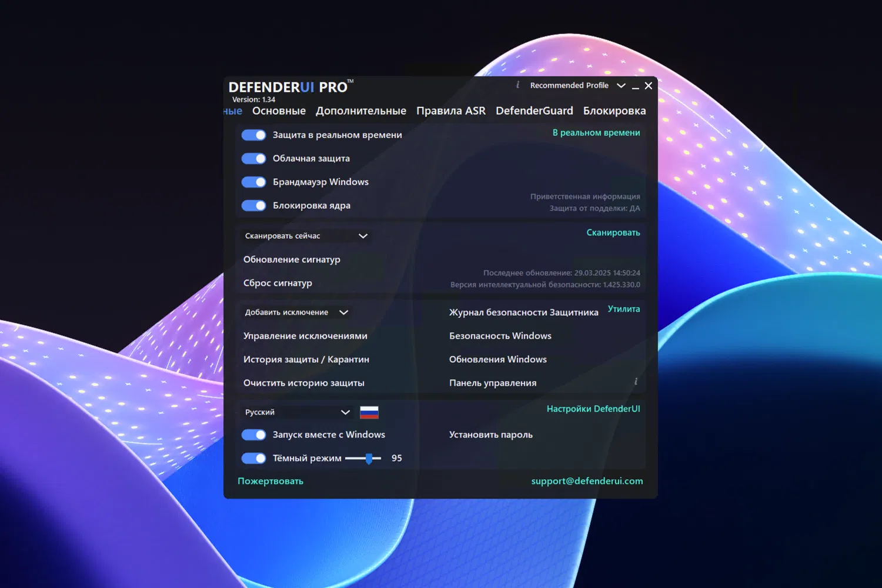Open Панель управления
882x588 pixels.
click(493, 383)
